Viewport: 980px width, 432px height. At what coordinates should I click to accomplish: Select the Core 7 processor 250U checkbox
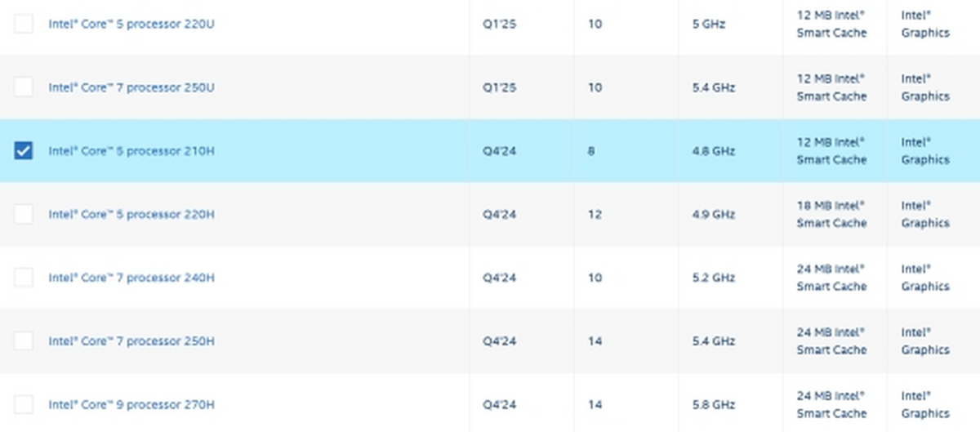click(24, 87)
